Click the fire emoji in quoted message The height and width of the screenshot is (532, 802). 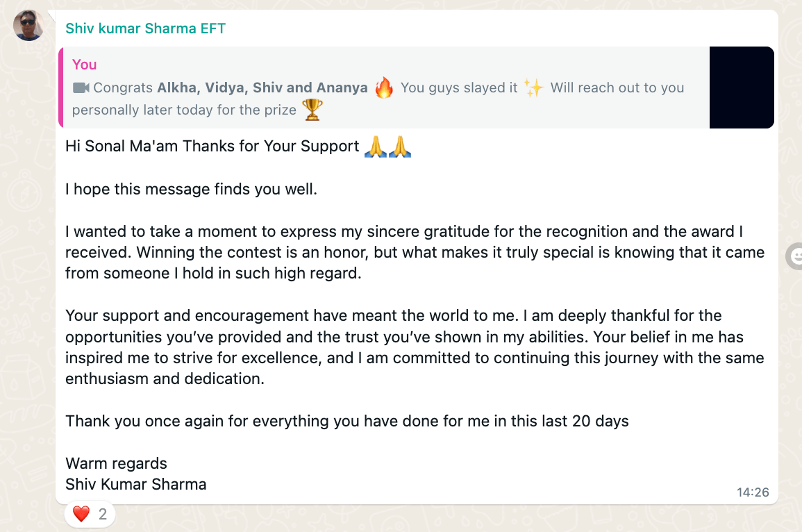(x=383, y=88)
